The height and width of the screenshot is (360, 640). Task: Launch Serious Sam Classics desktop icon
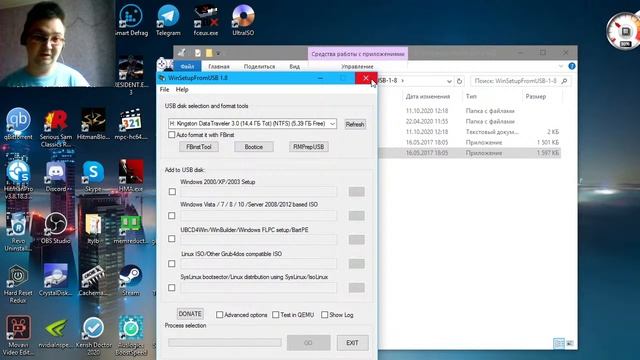(x=56, y=128)
